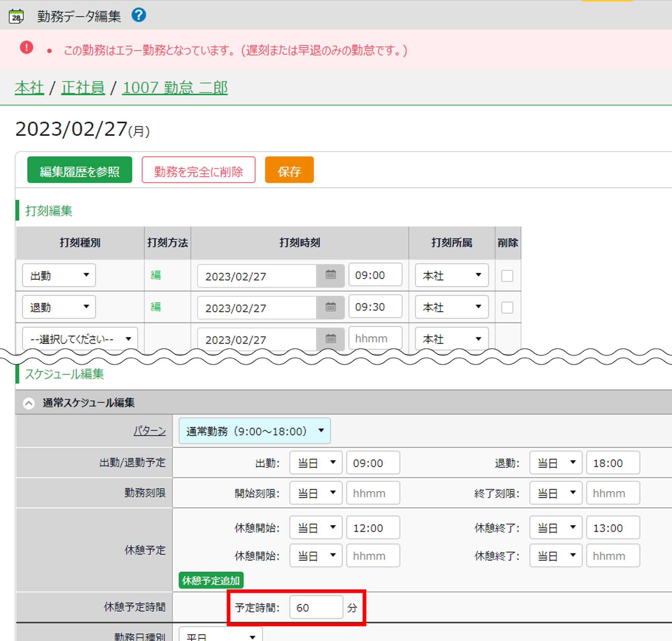Tick the delete checkbox in the 退勤 row
Viewport: 672px width, 641px height.
click(x=507, y=307)
